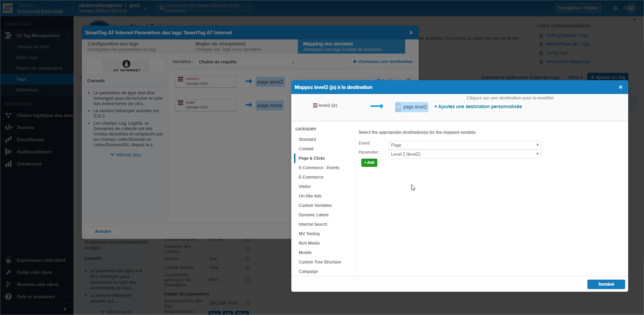Open the Event dropdown showing Page
Screen dimensions: 644x315
pyautogui.click(x=464, y=145)
